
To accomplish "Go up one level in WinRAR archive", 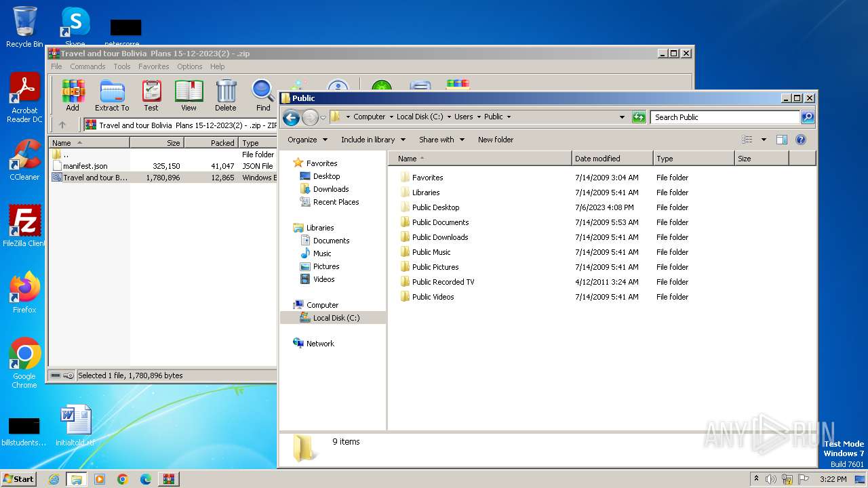I will click(x=62, y=125).
